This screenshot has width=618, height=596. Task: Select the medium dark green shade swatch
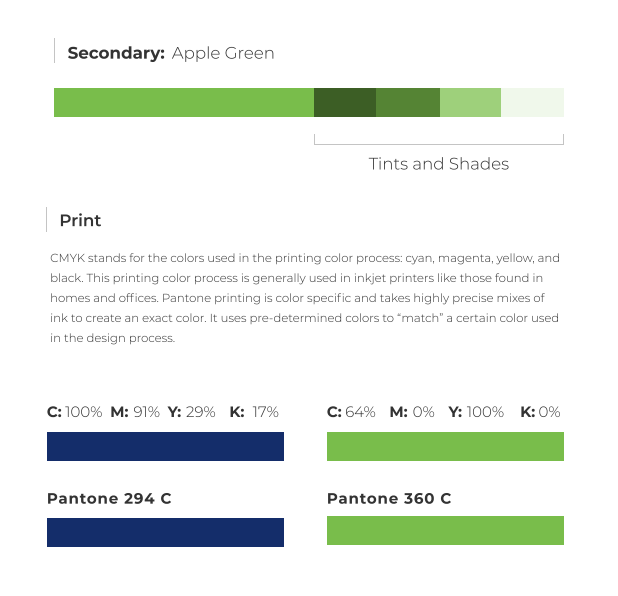point(408,102)
